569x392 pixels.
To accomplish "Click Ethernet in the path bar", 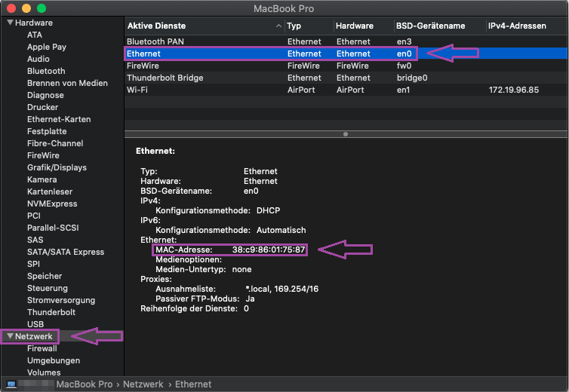I will click(193, 384).
